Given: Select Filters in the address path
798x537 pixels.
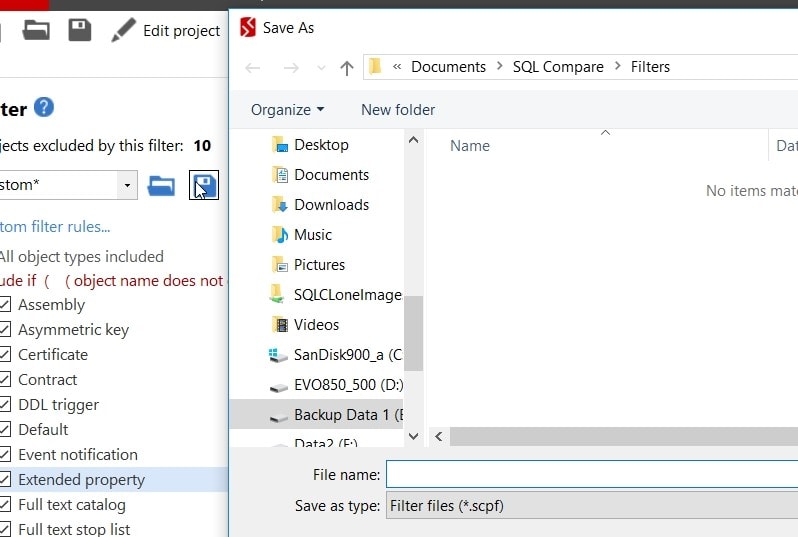Looking at the screenshot, I should (x=650, y=67).
